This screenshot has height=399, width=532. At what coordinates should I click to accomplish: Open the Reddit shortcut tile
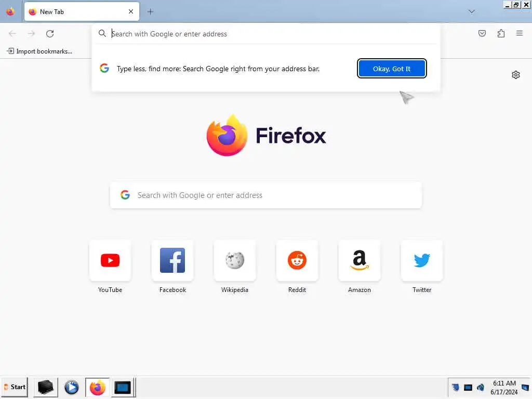tap(297, 261)
